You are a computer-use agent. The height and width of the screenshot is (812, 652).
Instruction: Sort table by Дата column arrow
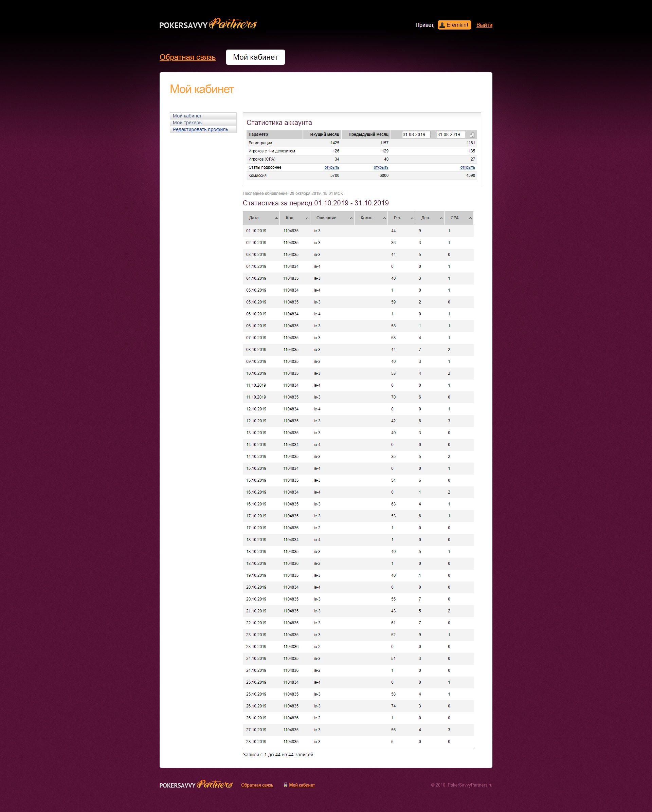point(276,218)
